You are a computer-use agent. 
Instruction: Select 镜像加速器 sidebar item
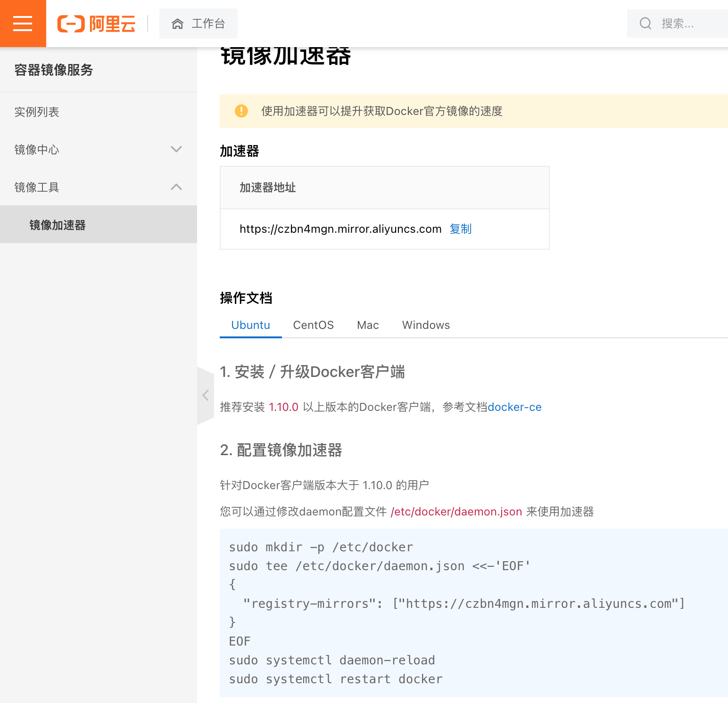[58, 225]
